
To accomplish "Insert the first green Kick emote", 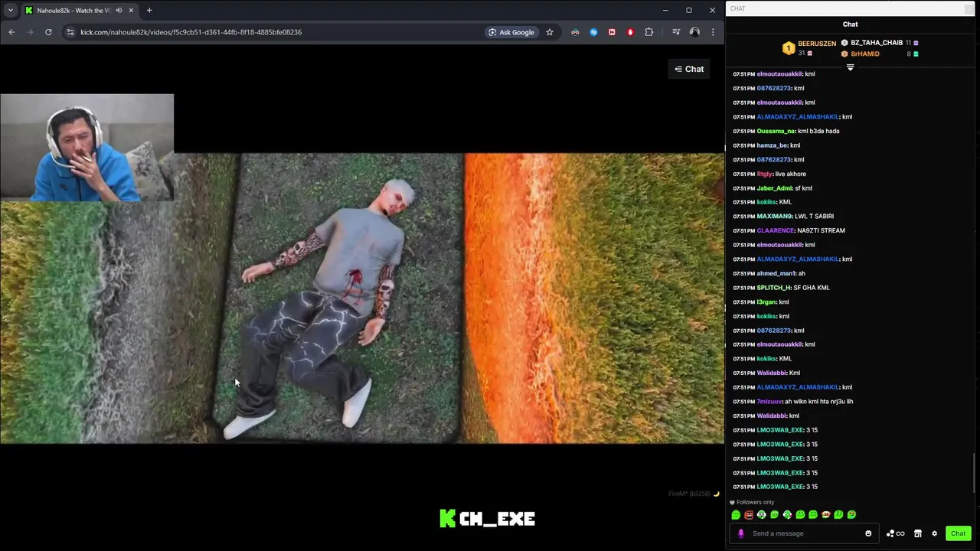I will click(x=736, y=515).
